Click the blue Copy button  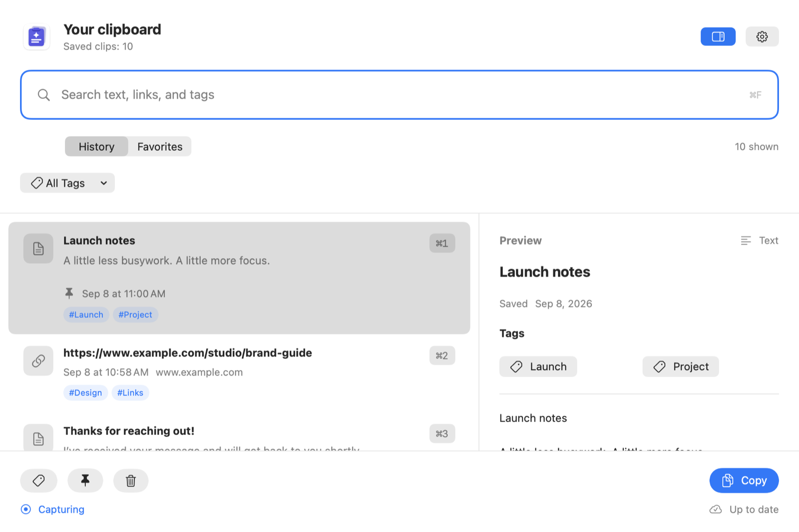[744, 481]
